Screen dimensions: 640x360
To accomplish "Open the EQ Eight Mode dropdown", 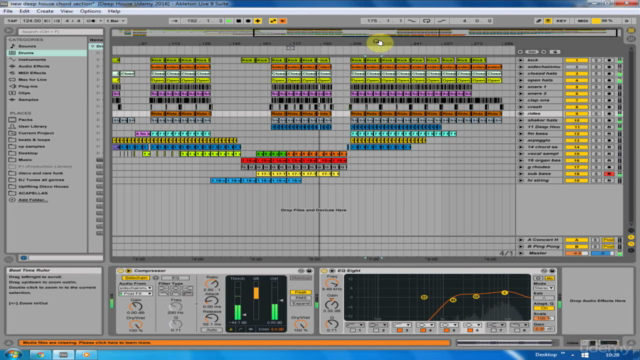I will (543, 288).
